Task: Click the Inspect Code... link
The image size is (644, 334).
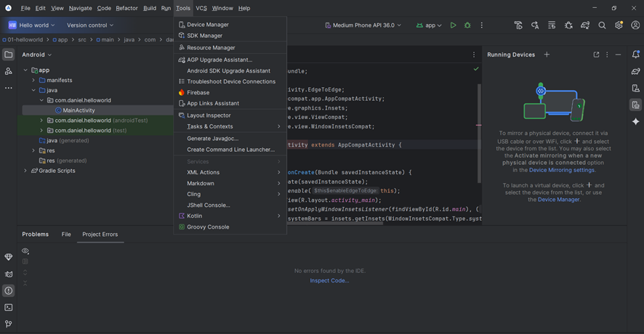Action: (329, 280)
